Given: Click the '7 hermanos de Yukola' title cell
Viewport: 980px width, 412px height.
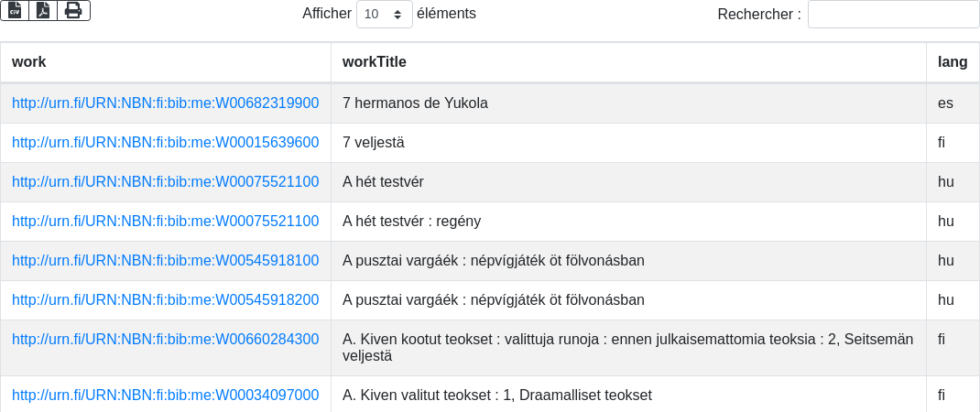Looking at the screenshot, I should coord(415,103).
